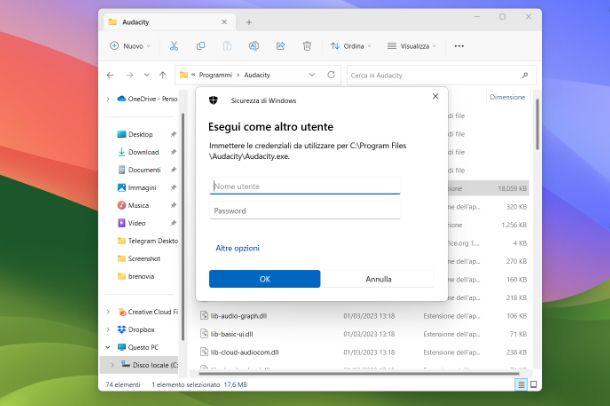This screenshot has height=406, width=610.
Task: Click the Password field
Action: (x=305, y=211)
